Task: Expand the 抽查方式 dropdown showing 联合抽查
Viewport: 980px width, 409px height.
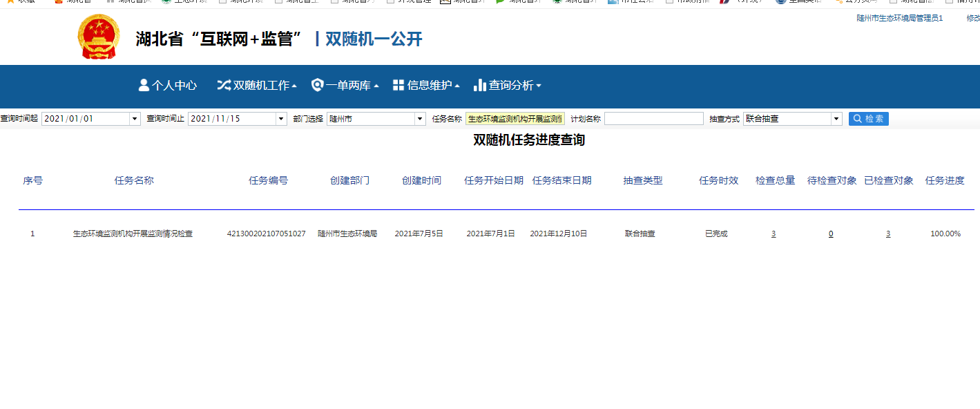Action: click(836, 119)
